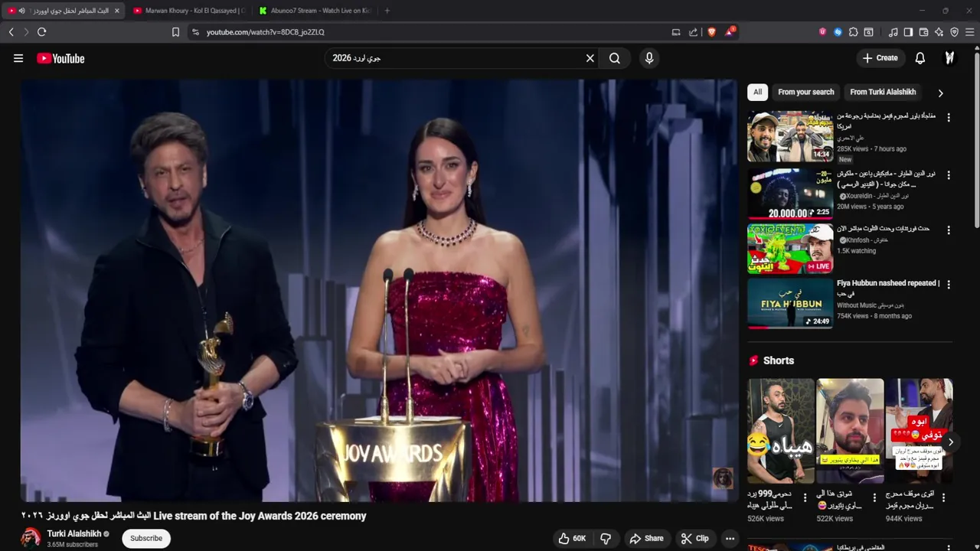Viewport: 980px width, 551px height.
Task: Open the Fiya Hubbun nasheed repeated title
Action: [888, 288]
